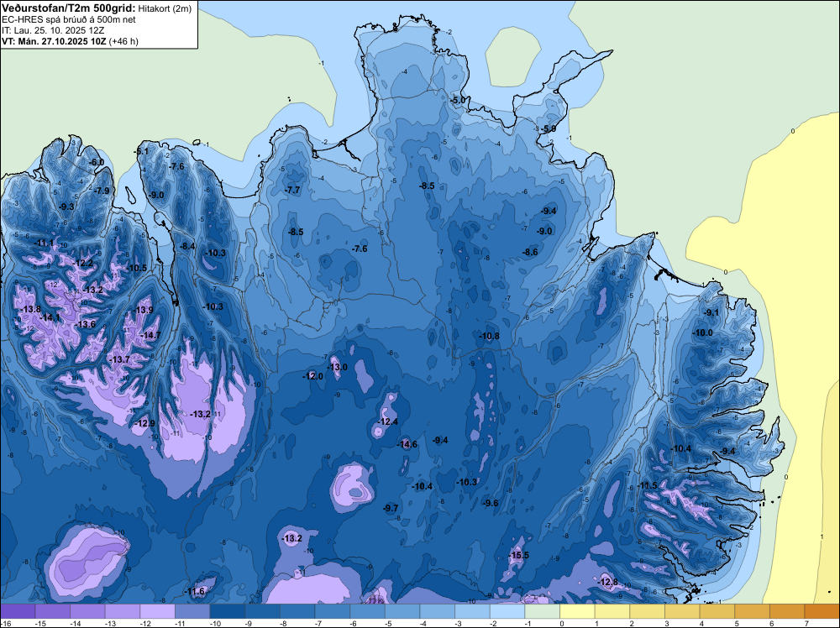This screenshot has height=628, width=840.
Task: Select the -10.8 temperature label
Action: pyautogui.click(x=489, y=336)
